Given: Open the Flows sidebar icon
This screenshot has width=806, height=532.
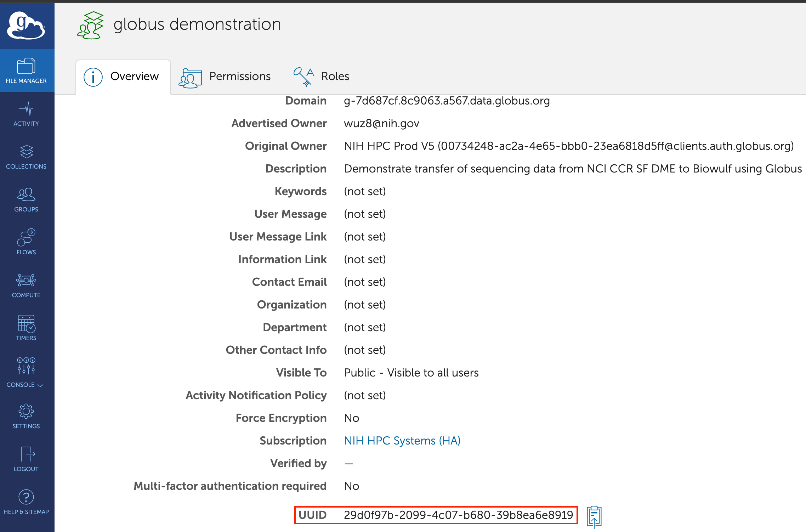Looking at the screenshot, I should [26, 242].
